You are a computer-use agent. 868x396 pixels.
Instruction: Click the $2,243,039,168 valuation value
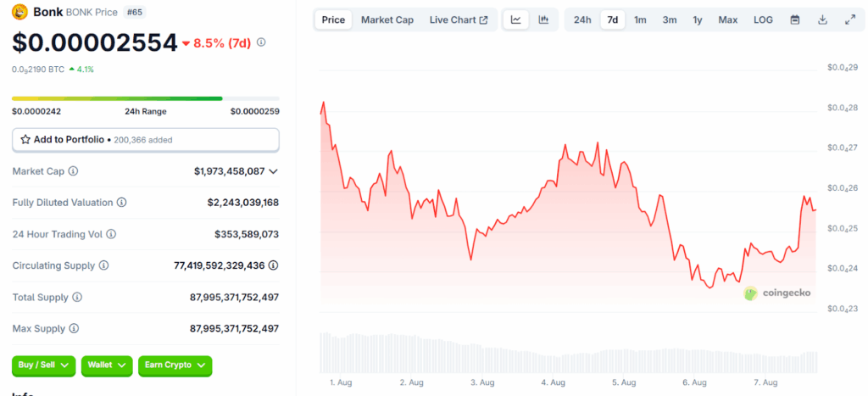coord(243,203)
